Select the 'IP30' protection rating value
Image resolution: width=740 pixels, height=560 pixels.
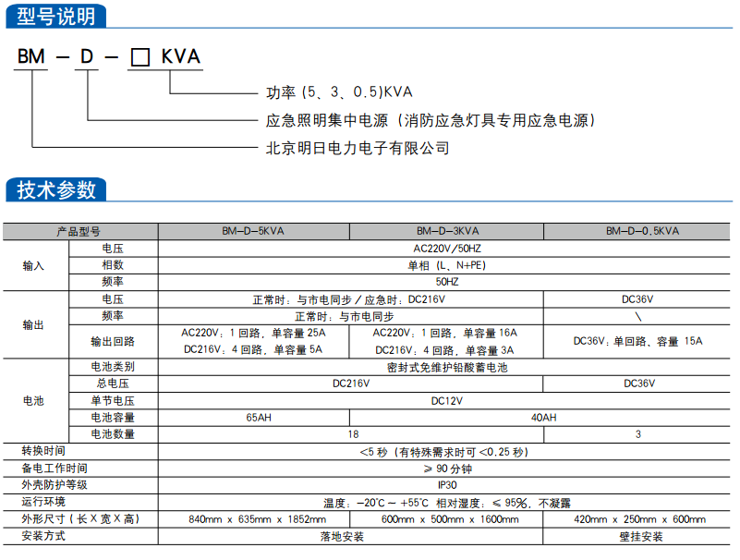(x=447, y=485)
